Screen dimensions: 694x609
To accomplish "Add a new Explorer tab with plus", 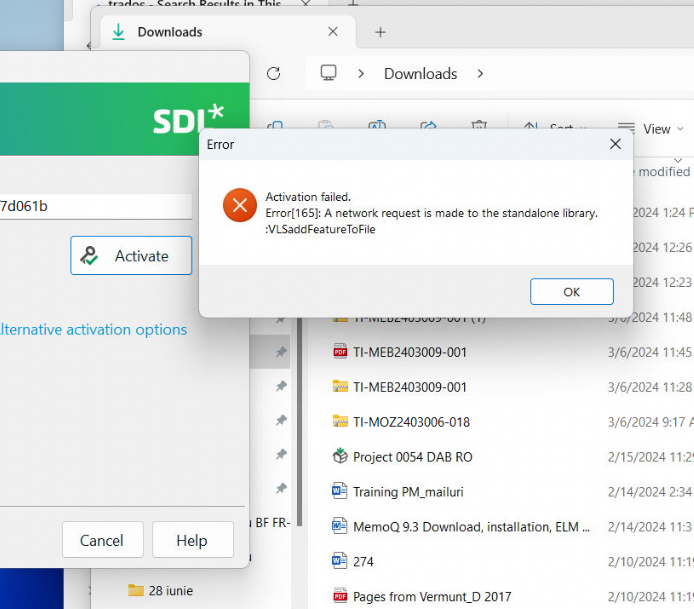I will point(380,32).
